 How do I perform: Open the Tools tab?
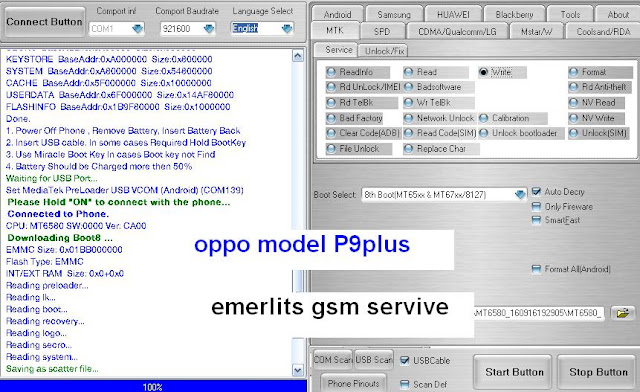click(x=570, y=15)
